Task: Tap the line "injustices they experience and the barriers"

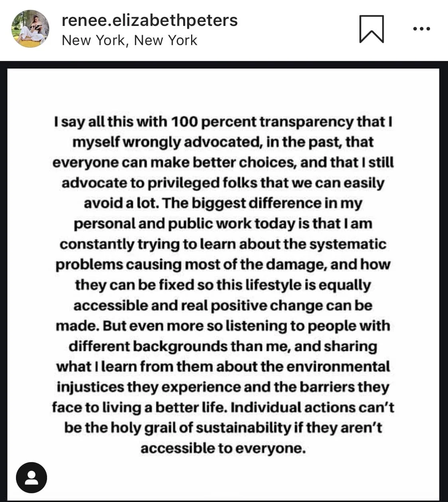Action: (223, 387)
